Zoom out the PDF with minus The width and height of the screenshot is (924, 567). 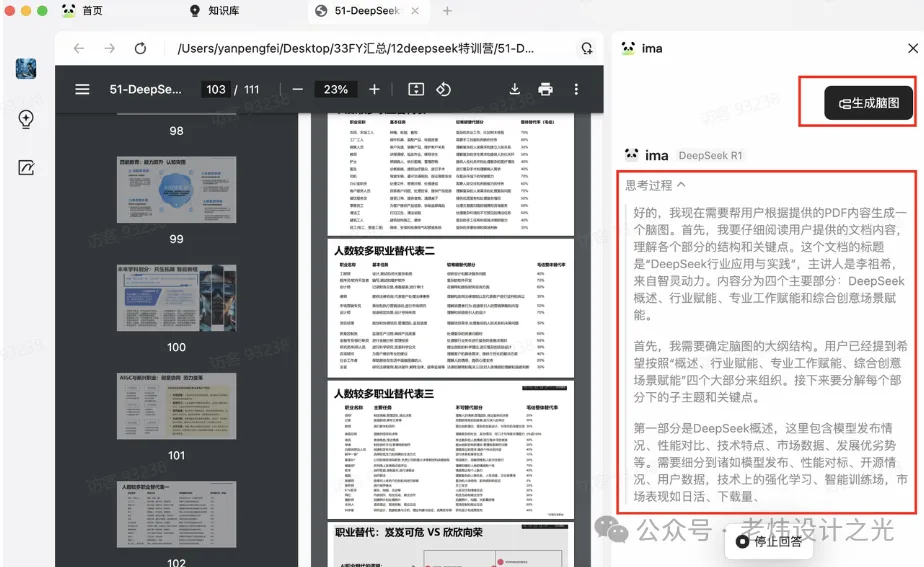click(x=298, y=89)
